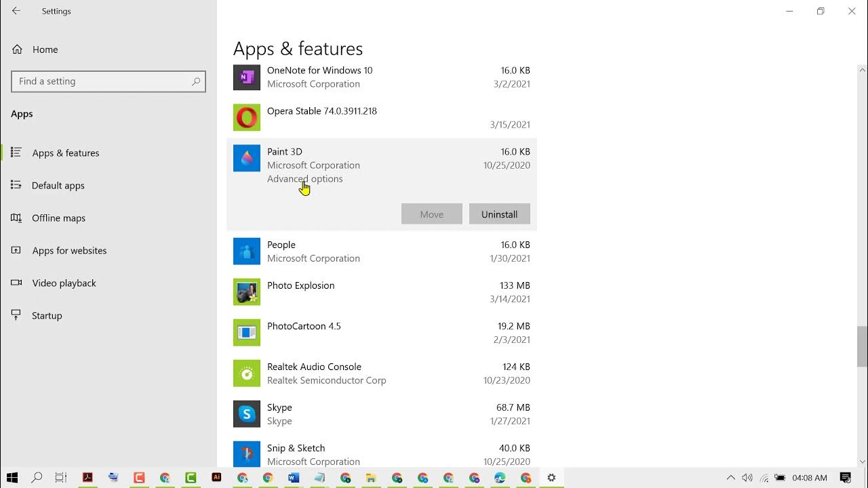Open Apps for websites page

pyautogui.click(x=69, y=251)
